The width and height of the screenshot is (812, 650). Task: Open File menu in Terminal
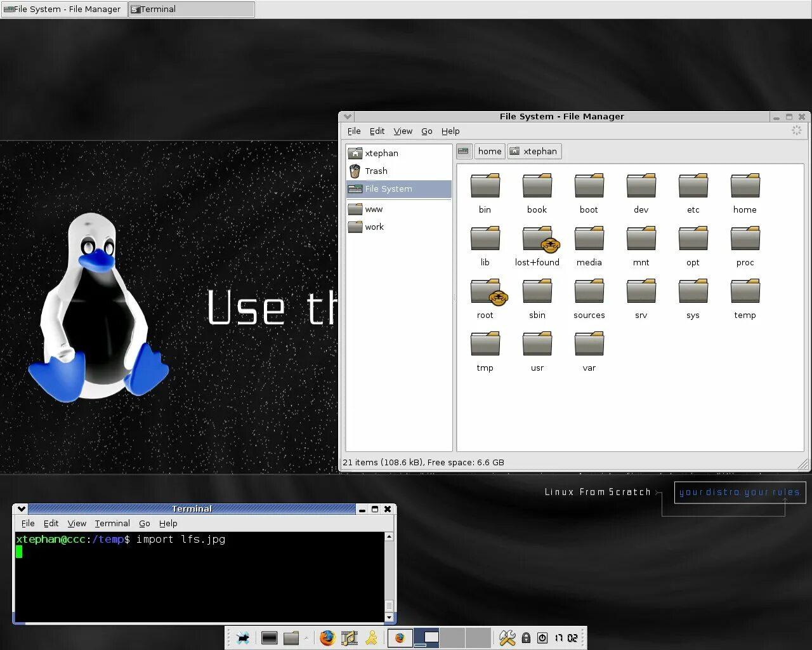28,523
